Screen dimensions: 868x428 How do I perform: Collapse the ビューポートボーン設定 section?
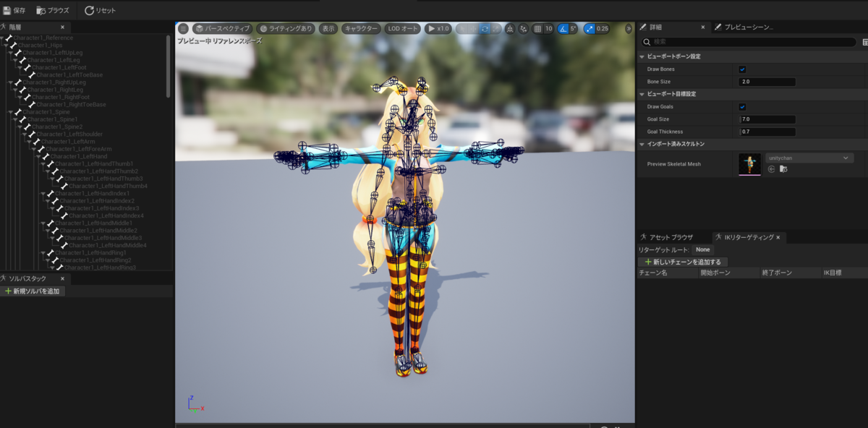(x=642, y=56)
